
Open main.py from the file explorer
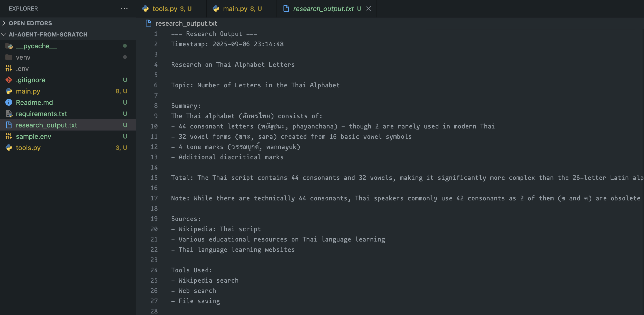pyautogui.click(x=28, y=91)
